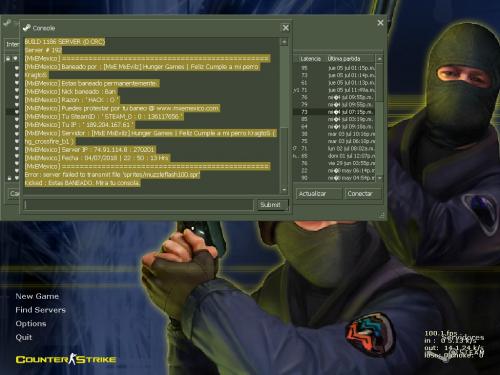
Task: Open New Game from main menu
Action: [x=37, y=296]
